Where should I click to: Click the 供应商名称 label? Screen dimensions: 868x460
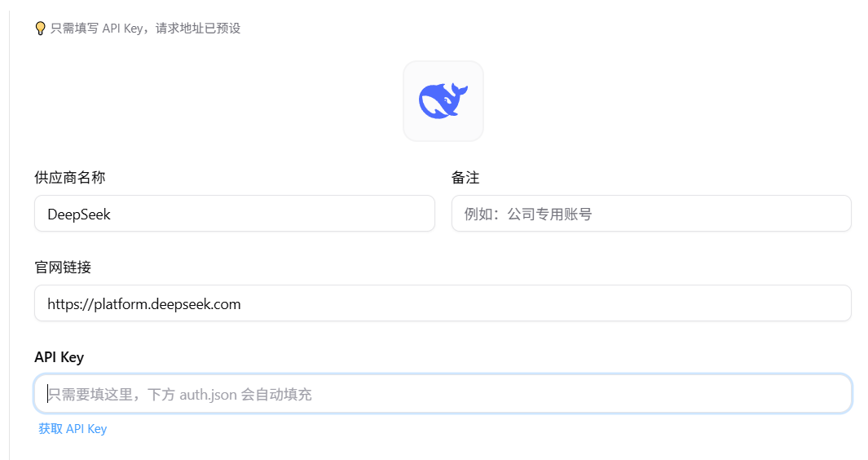pyautogui.click(x=70, y=177)
